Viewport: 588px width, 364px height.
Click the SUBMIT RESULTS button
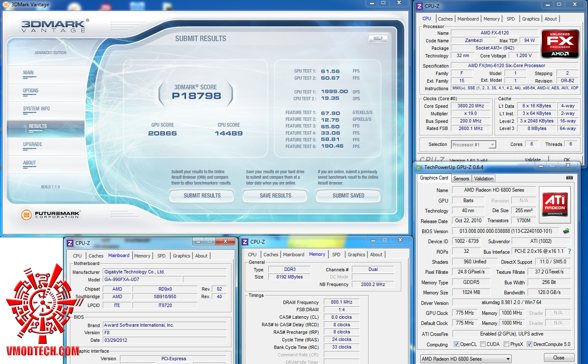tap(202, 195)
